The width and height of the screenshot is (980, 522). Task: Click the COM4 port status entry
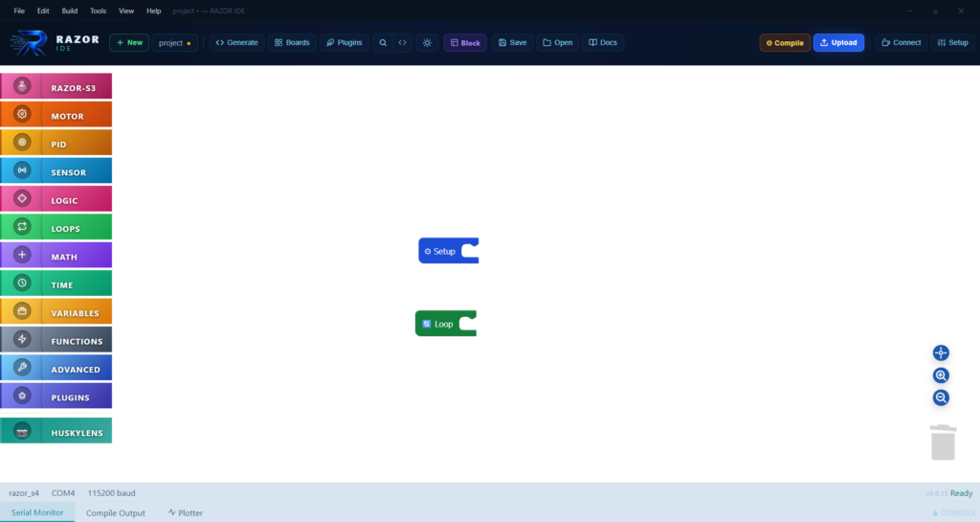(63, 493)
